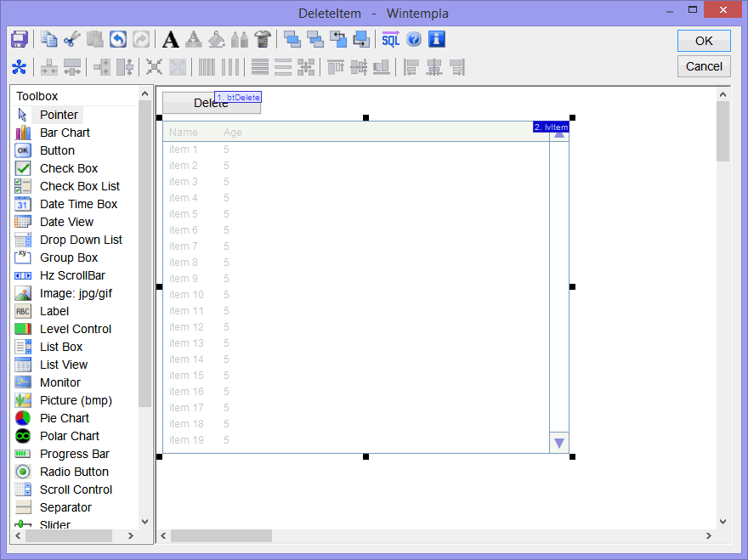Click the SQL icon
Viewport: 748px width, 560px height.
click(391, 40)
